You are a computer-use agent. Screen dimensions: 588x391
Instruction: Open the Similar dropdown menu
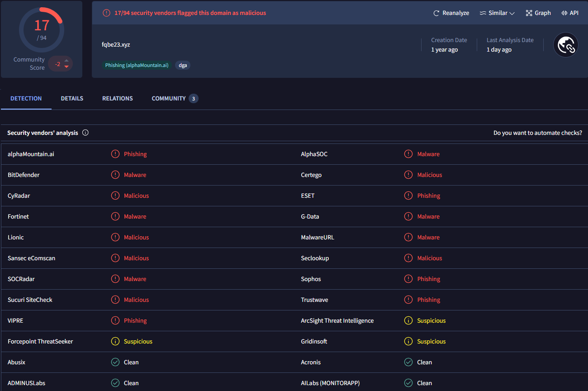click(497, 13)
